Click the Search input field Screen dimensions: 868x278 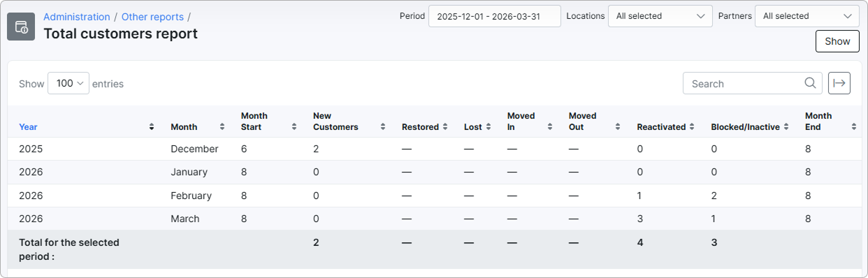click(753, 83)
